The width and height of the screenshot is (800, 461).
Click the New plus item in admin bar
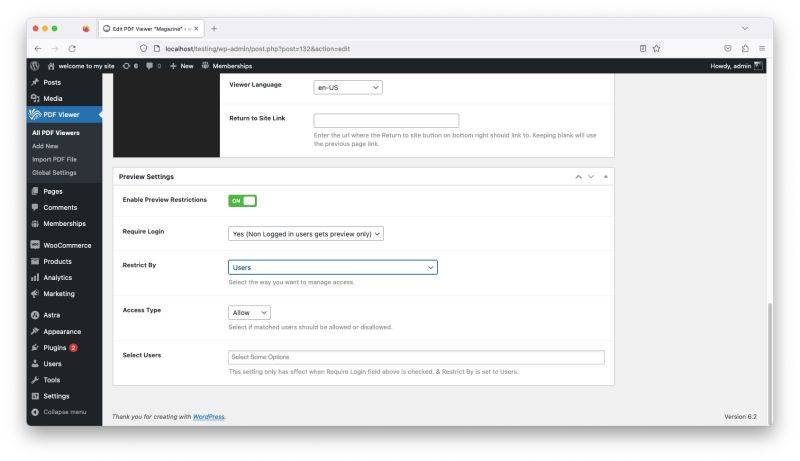(x=182, y=66)
